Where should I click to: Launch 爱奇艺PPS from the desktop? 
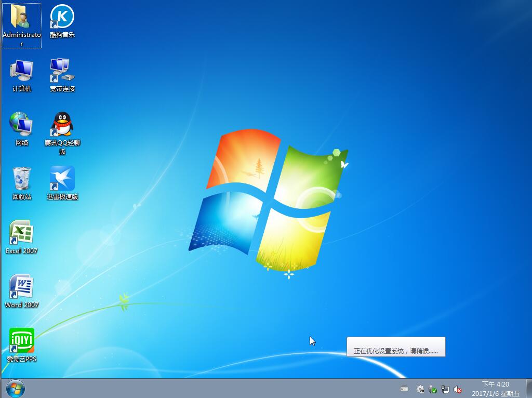click(21, 344)
